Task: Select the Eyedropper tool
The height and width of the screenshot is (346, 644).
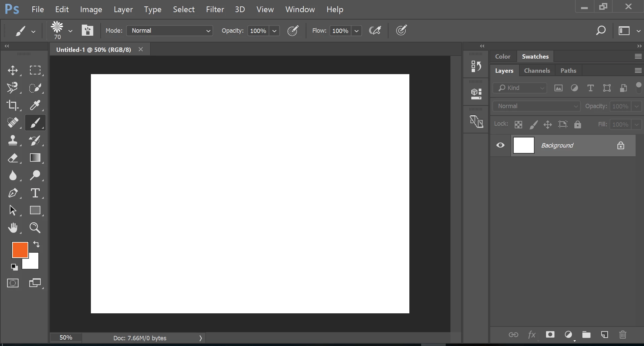Action: click(35, 105)
